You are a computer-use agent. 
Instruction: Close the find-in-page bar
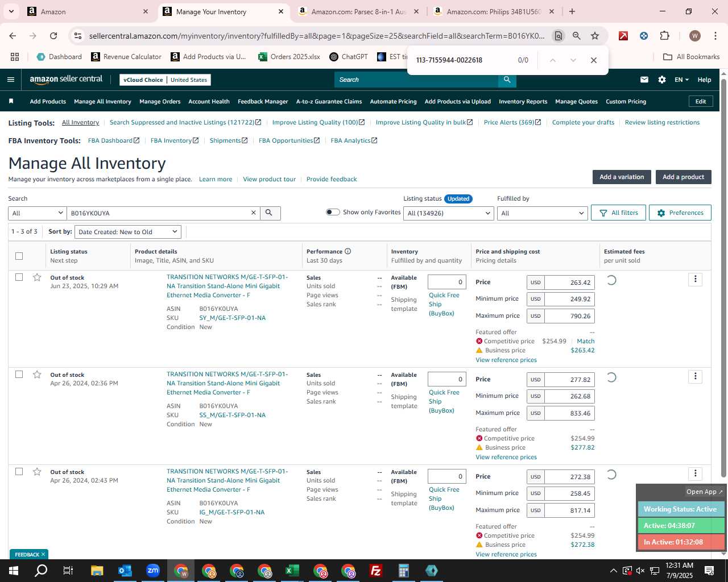click(x=593, y=60)
